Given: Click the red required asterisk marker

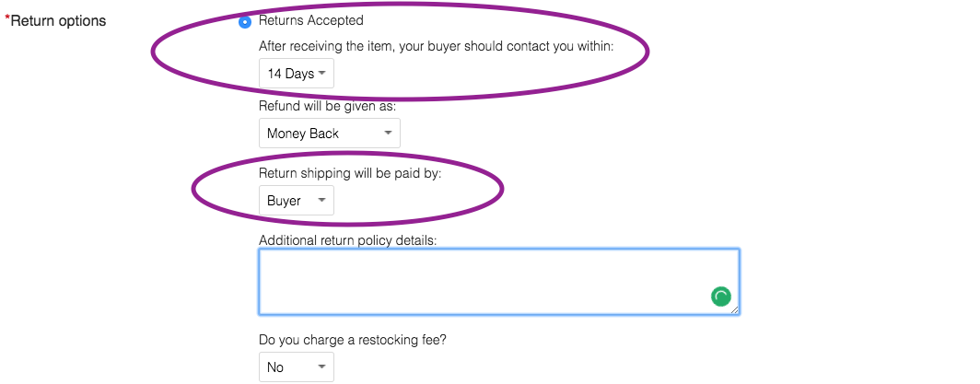Looking at the screenshot, I should click(x=7, y=18).
